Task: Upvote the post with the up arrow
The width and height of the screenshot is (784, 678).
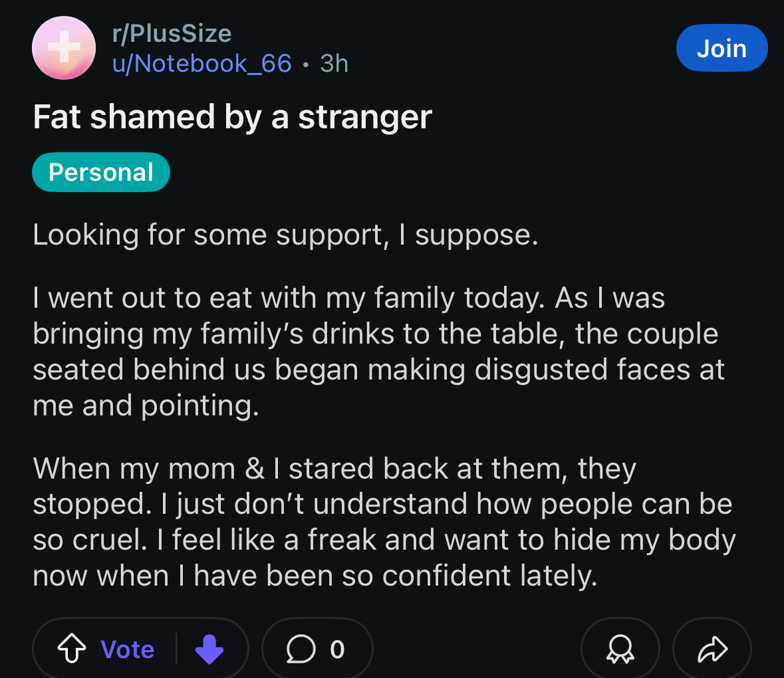Action: pos(72,649)
